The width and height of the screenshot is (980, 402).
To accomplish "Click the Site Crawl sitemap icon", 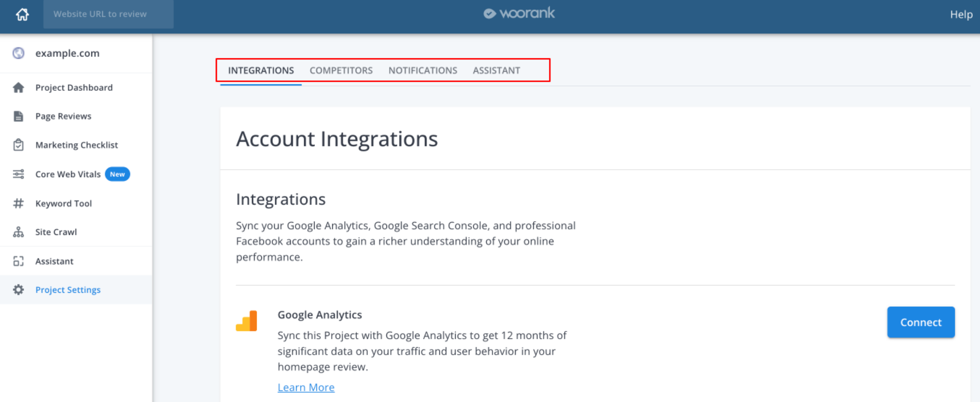I will 19,232.
